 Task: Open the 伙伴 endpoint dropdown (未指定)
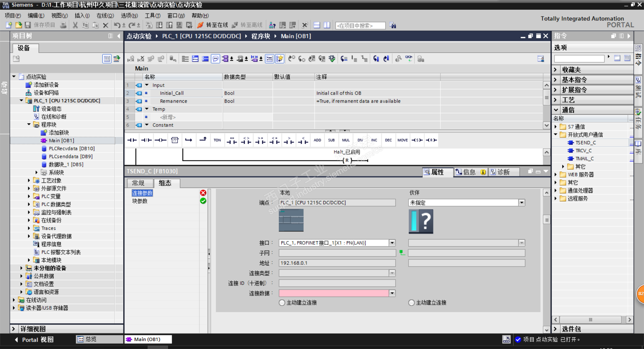[522, 203]
